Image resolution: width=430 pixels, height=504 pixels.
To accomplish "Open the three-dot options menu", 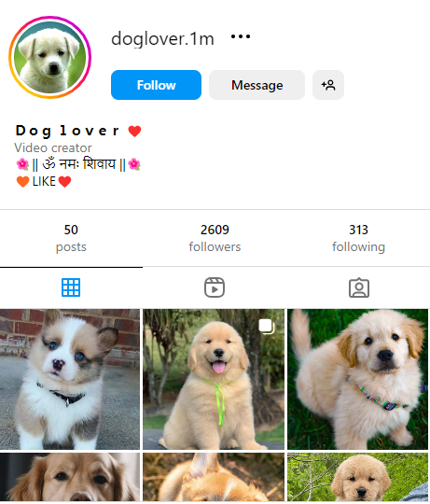I will coord(241,36).
